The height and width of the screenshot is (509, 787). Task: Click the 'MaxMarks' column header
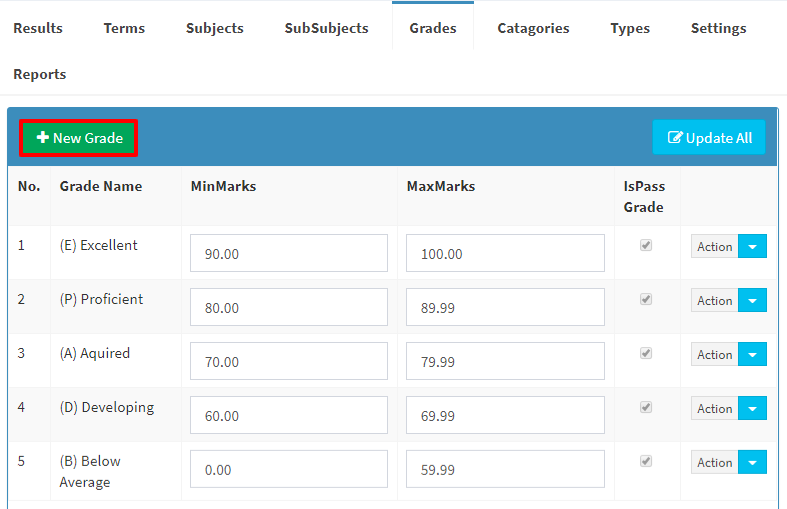click(441, 186)
